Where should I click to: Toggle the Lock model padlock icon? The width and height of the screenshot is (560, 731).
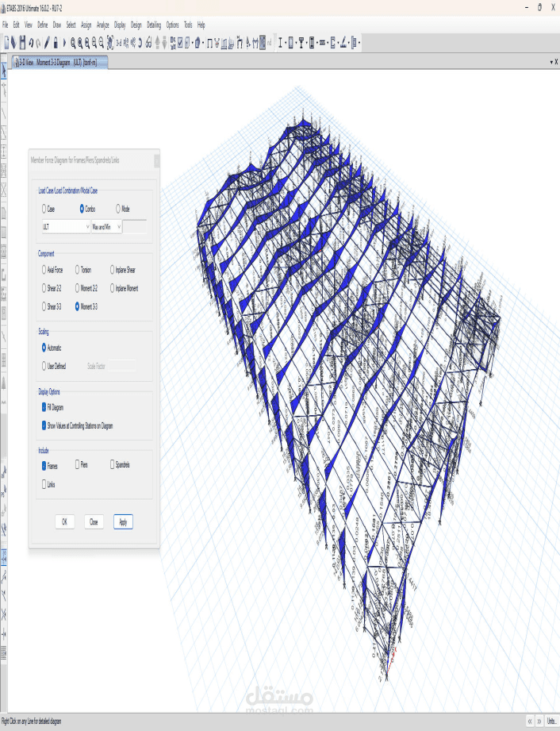tap(56, 43)
